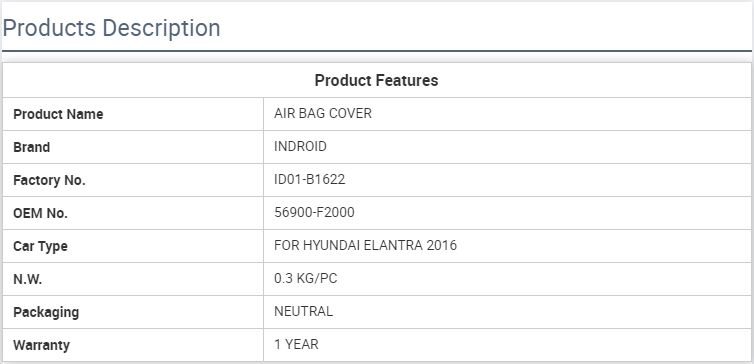
Task: Select the 0.3 KG/PC weight value
Action: tap(305, 278)
